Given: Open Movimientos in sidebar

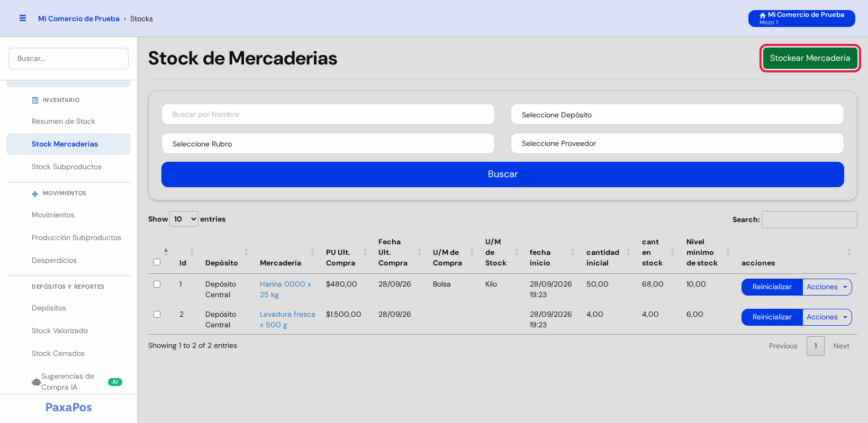Looking at the screenshot, I should pos(53,215).
